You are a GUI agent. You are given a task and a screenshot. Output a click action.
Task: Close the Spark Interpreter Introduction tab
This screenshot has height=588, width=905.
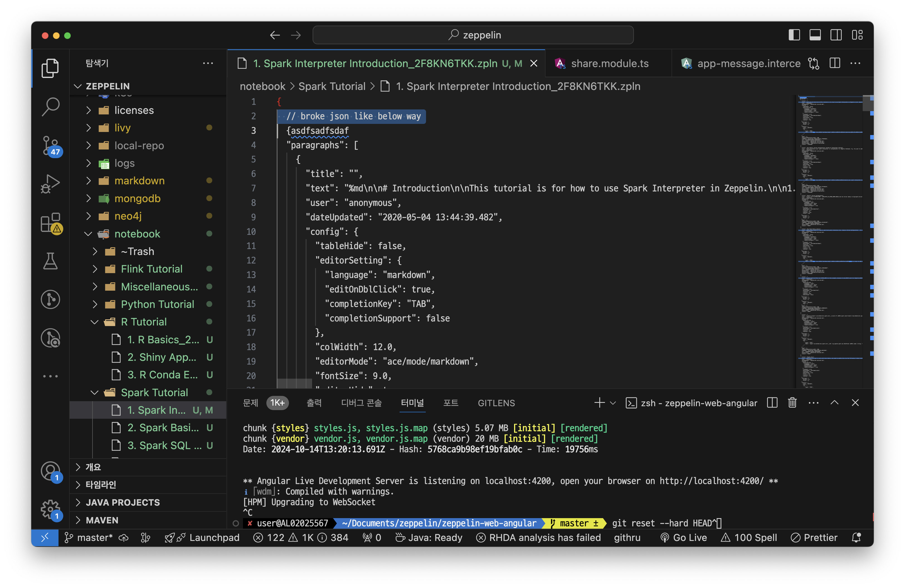[534, 63]
